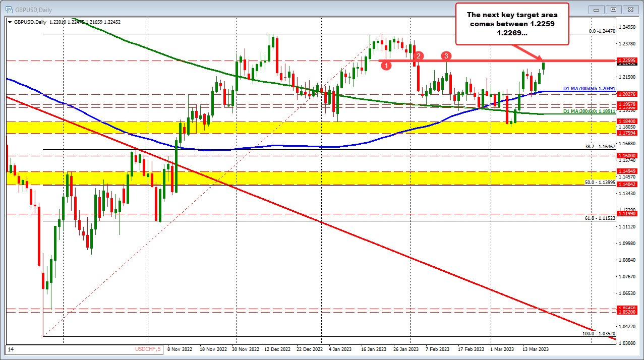Select red numbered marker 3 on the chart

pos(446,56)
